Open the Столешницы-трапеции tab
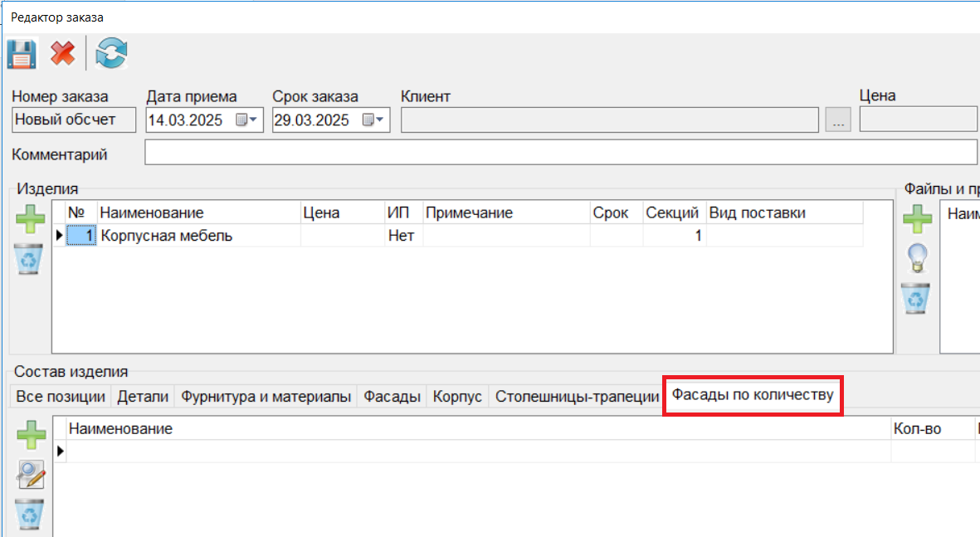The width and height of the screenshot is (980, 537). [x=577, y=397]
